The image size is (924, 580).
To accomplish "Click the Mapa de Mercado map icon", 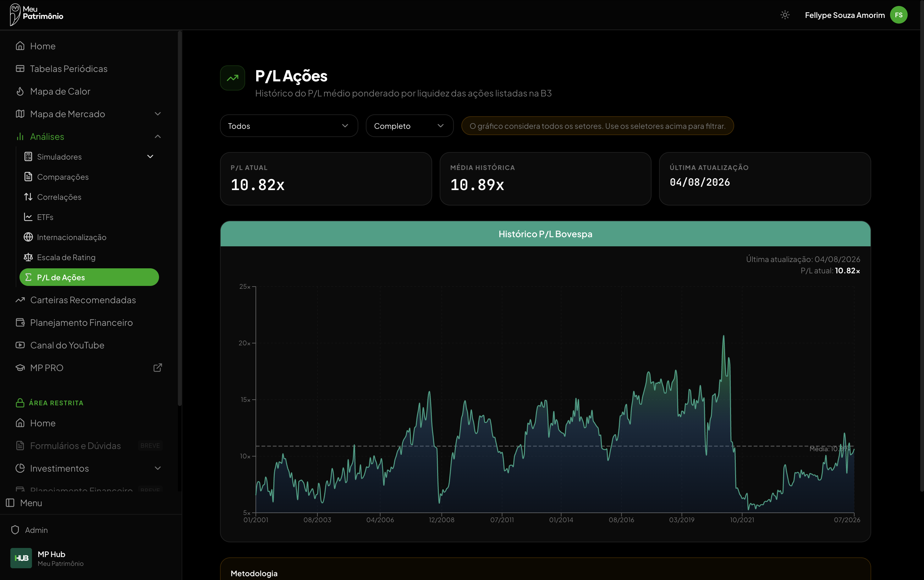I will 20,114.
